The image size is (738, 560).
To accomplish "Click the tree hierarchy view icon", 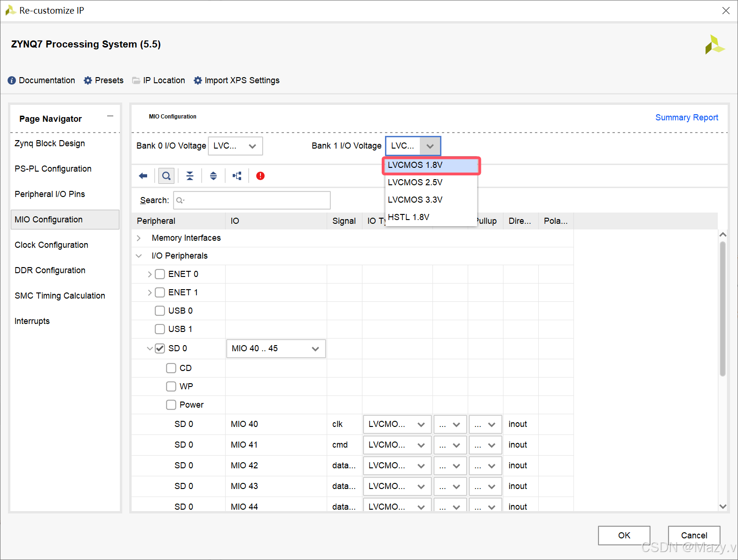I will point(237,176).
